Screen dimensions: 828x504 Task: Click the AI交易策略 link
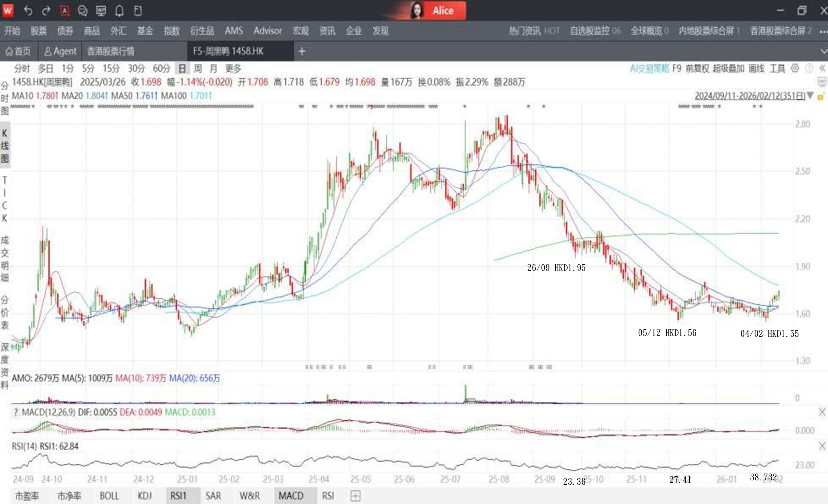(x=649, y=69)
